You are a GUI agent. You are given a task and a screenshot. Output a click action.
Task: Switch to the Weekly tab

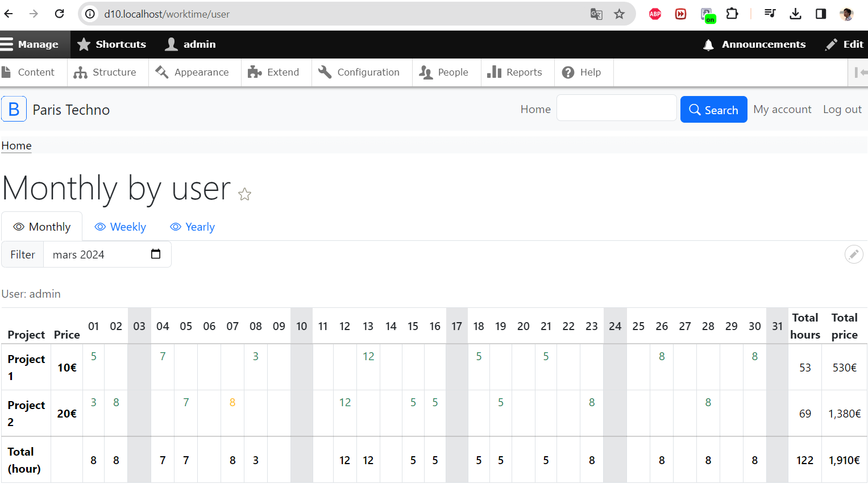pos(121,227)
